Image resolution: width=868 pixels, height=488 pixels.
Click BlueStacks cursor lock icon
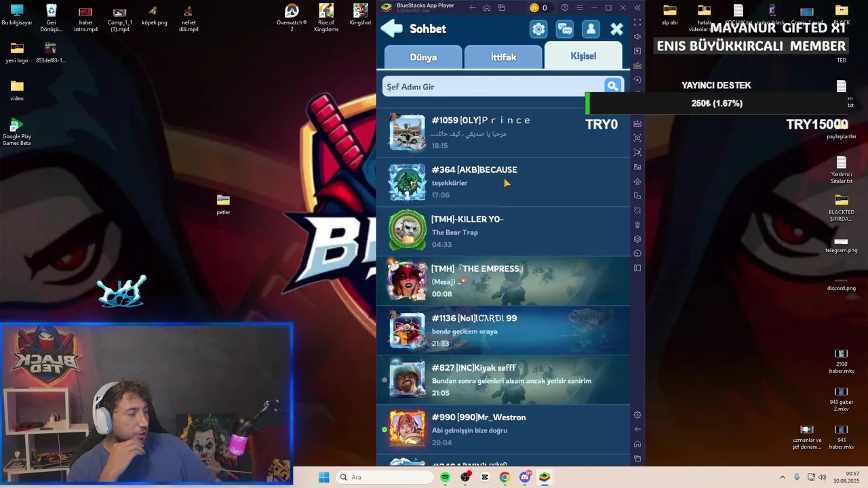[x=637, y=52]
